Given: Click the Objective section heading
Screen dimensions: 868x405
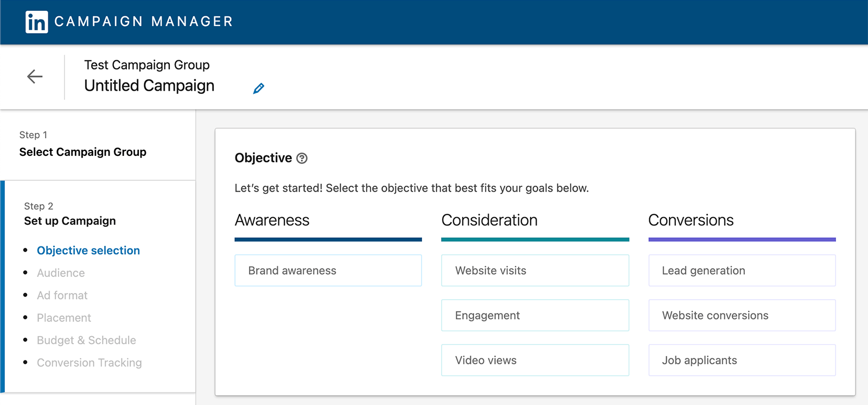Looking at the screenshot, I should (263, 158).
